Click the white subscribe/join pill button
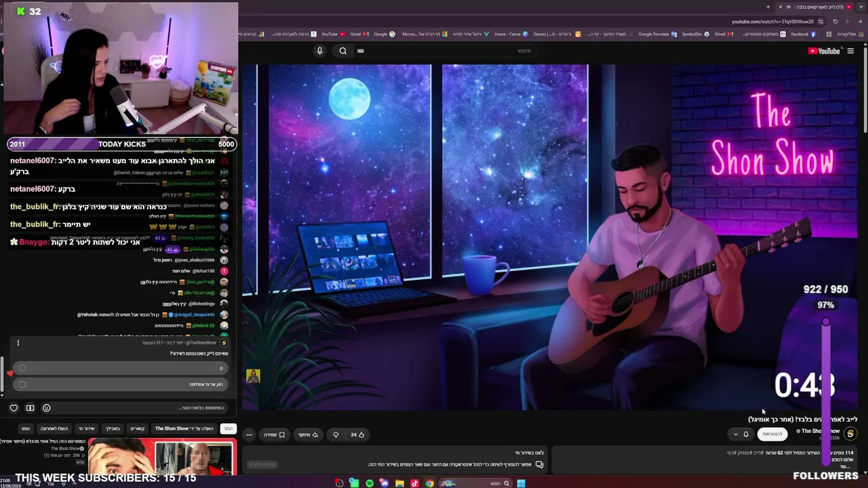The image size is (868, 488). tap(772, 434)
